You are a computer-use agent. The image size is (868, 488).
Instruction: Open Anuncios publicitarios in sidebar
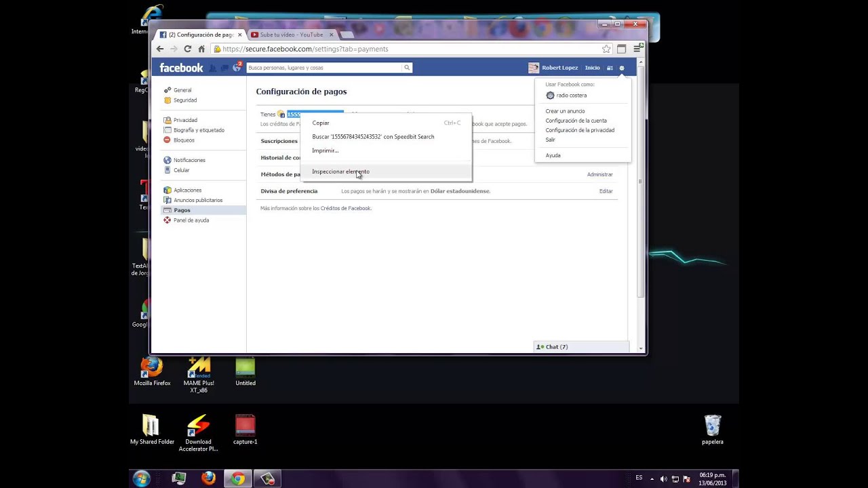(x=198, y=200)
